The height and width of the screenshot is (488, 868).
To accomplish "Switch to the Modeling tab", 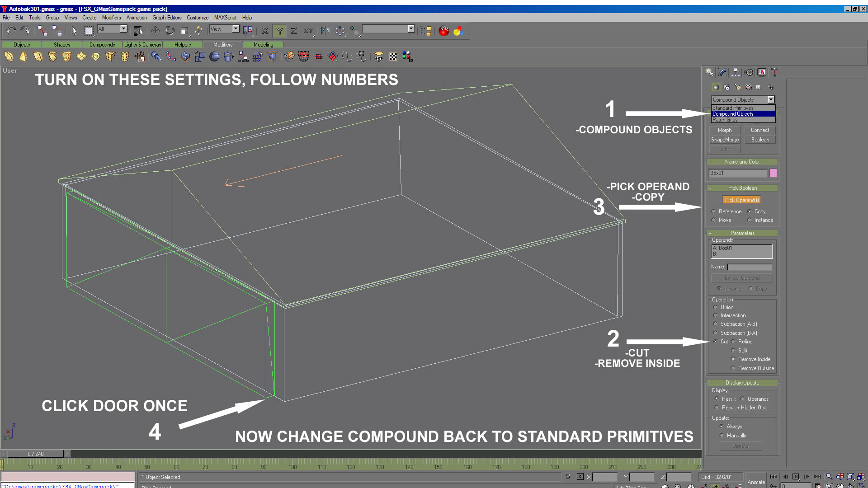I will point(263,45).
